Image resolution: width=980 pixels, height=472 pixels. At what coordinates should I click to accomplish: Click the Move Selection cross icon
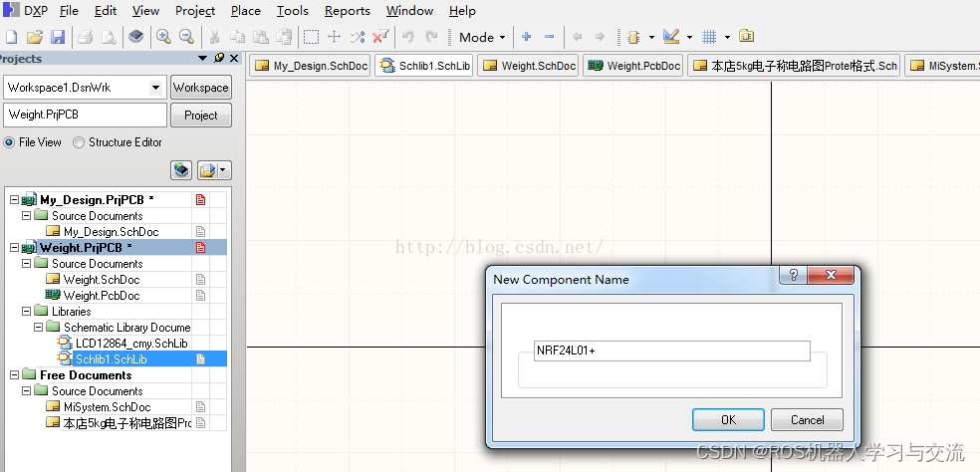point(334,37)
